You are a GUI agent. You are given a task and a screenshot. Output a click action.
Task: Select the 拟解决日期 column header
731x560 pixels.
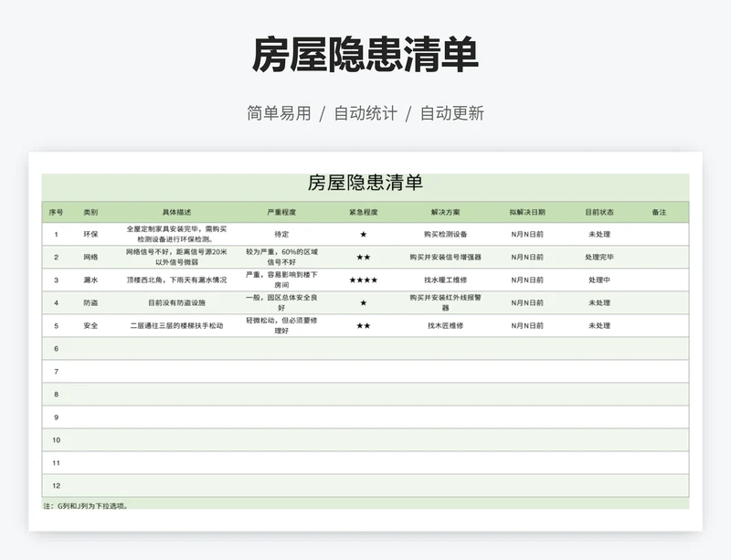(527, 212)
